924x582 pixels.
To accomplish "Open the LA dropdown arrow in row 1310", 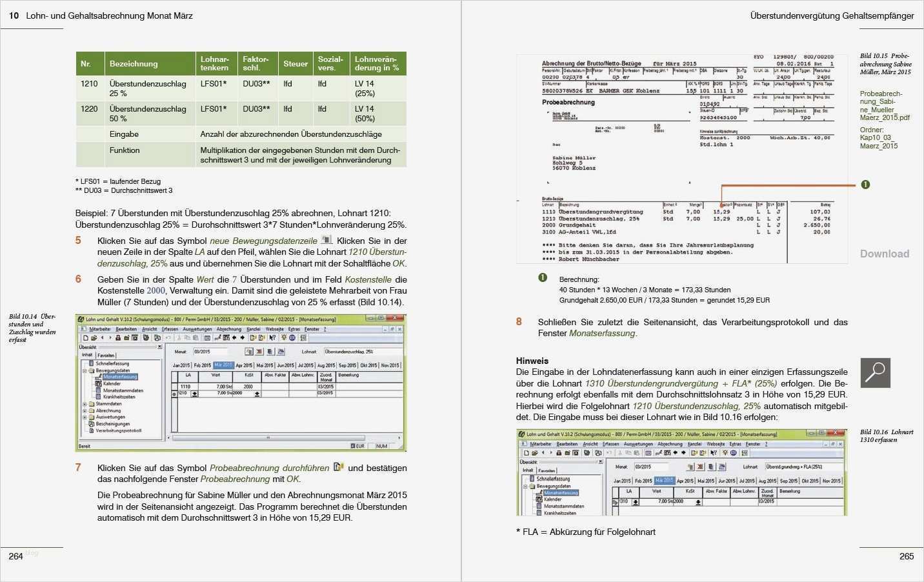I will click(636, 501).
